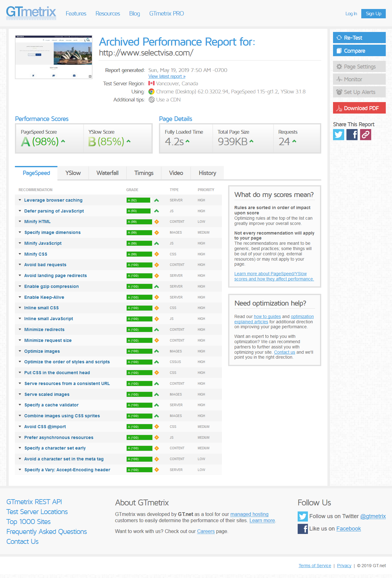Open the GTmetrix PRO menu item
This screenshot has width=392, height=578.
167,14
